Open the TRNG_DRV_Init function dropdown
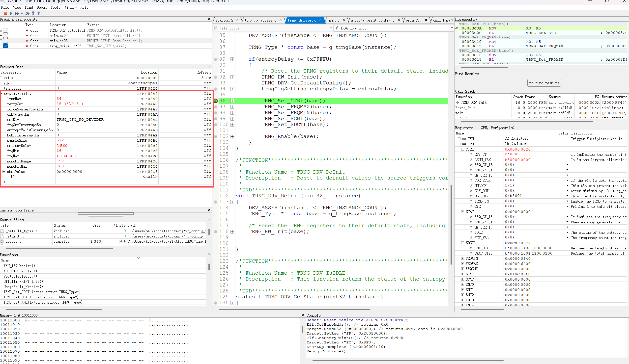 [x=452, y=28]
